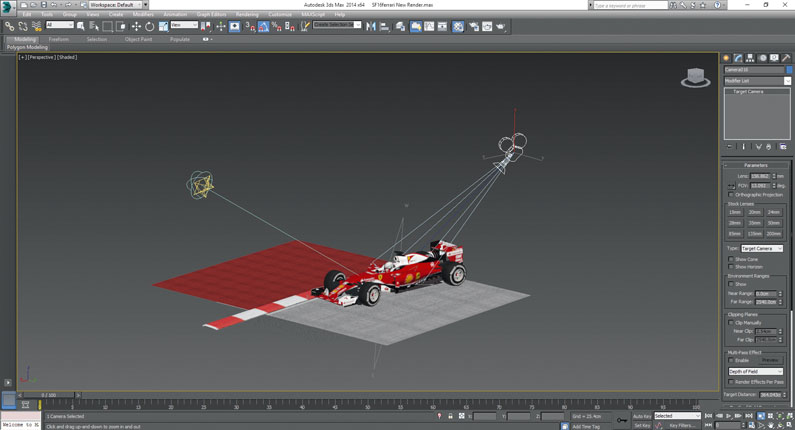795x430 pixels.
Task: Open the Select by Name dialog
Action: click(94, 26)
